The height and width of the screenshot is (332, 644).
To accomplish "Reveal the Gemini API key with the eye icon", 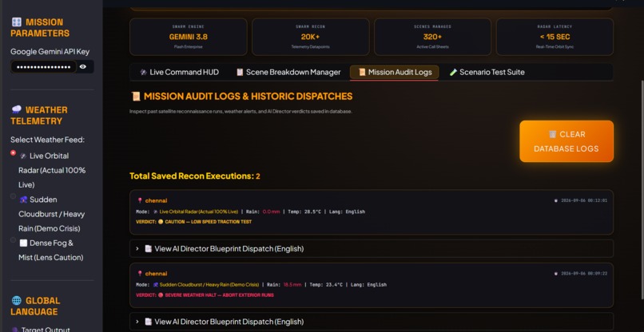I will click(x=83, y=66).
